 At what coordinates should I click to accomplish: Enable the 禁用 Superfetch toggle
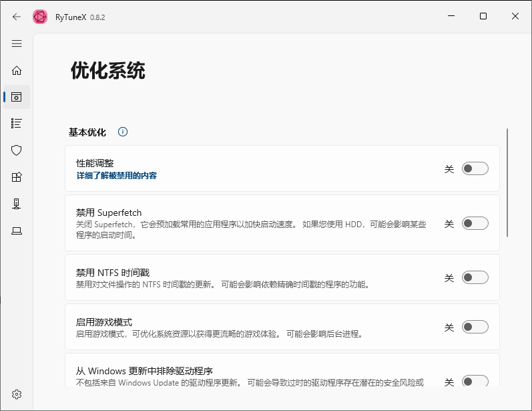click(x=475, y=223)
